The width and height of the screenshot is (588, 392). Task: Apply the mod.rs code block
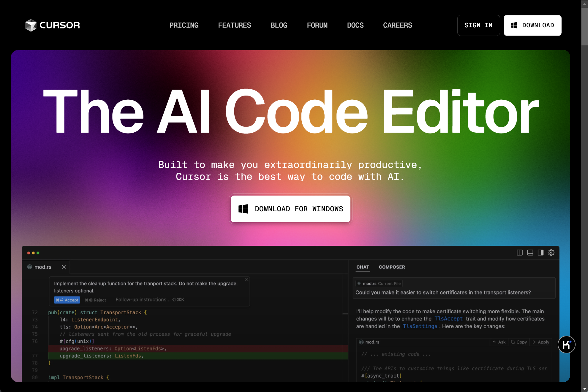(x=541, y=342)
